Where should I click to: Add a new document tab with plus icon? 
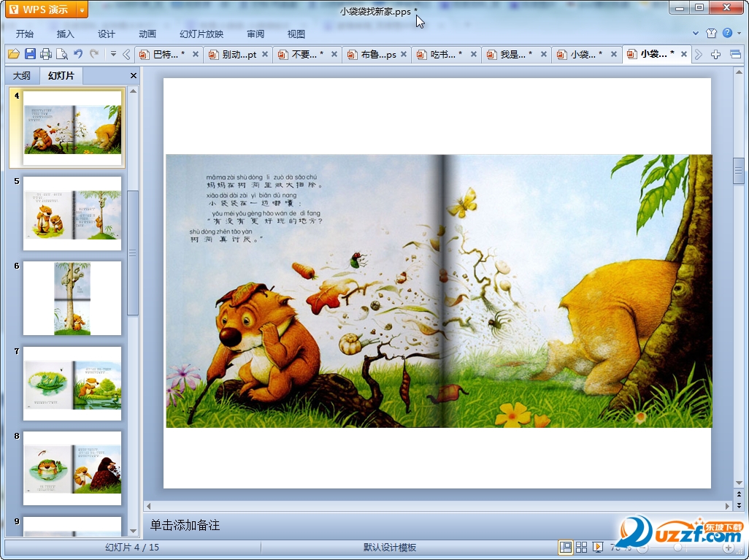715,55
